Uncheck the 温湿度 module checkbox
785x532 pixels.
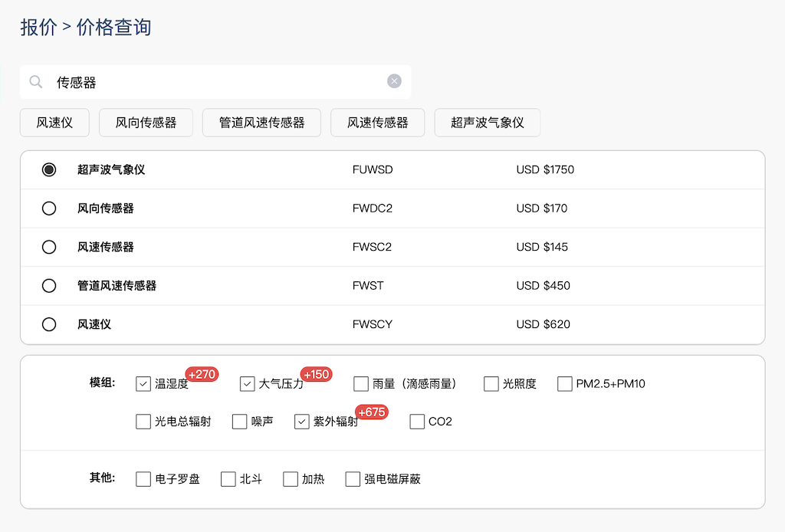click(143, 383)
